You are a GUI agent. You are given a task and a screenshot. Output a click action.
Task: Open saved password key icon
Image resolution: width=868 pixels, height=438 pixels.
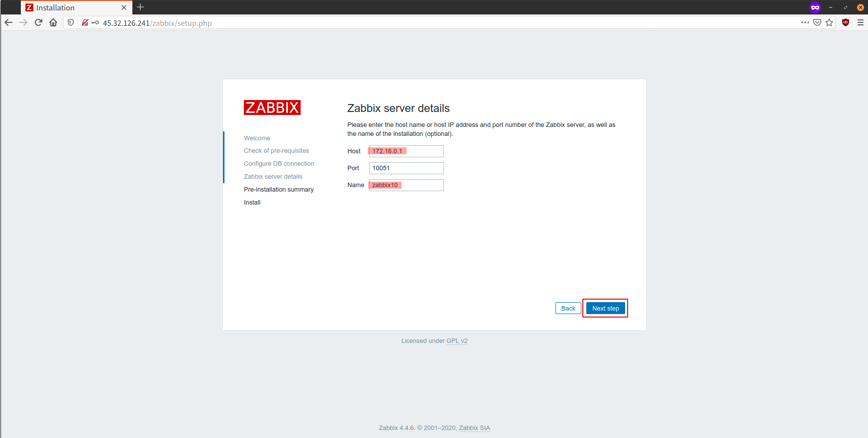95,22
